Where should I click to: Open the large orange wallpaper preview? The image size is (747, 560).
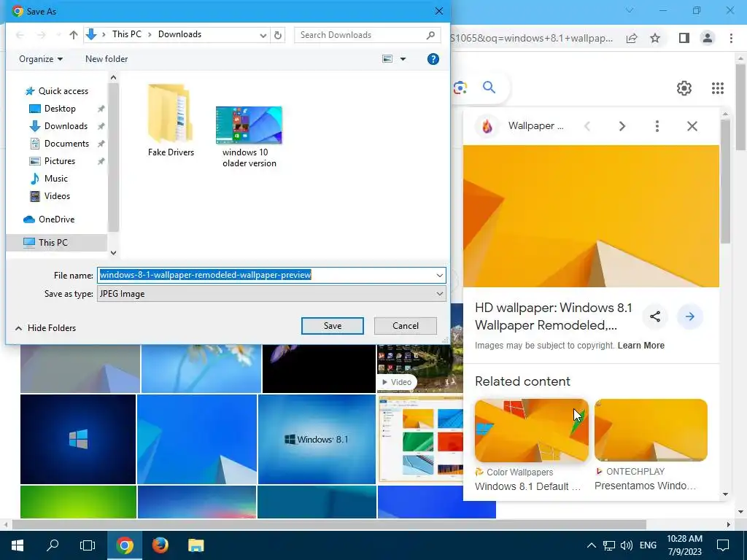point(591,216)
